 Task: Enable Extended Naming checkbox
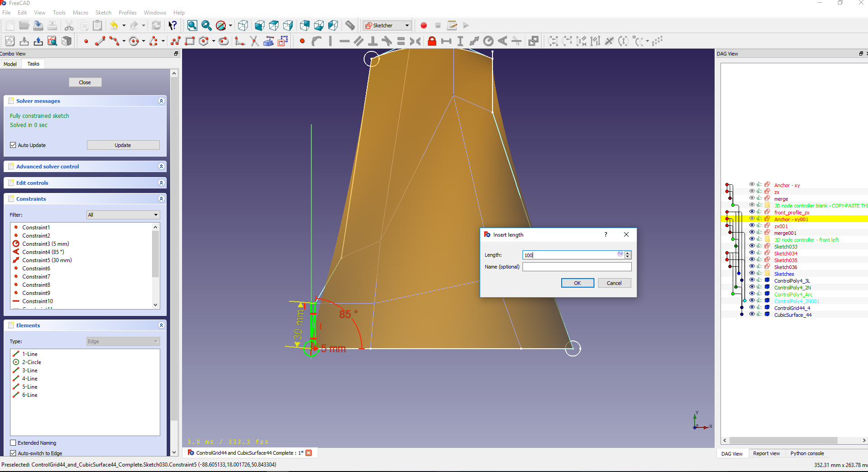(x=13, y=443)
